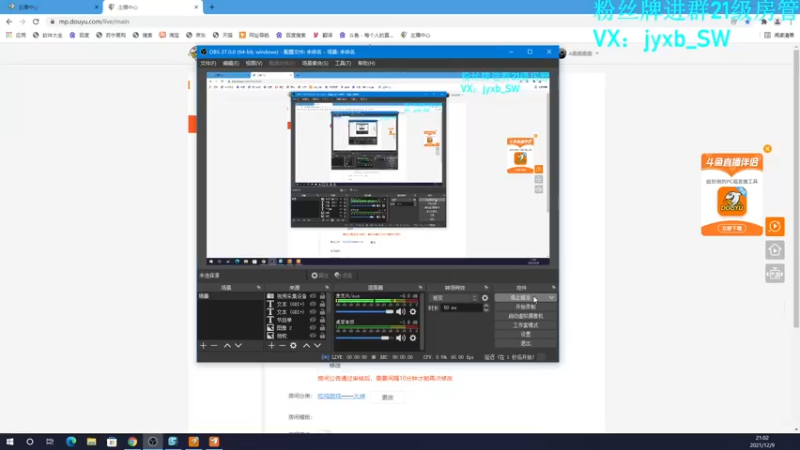This screenshot has height=450, width=800.
Task: Pop out the 来源 dock via its header icon
Action: tap(327, 288)
